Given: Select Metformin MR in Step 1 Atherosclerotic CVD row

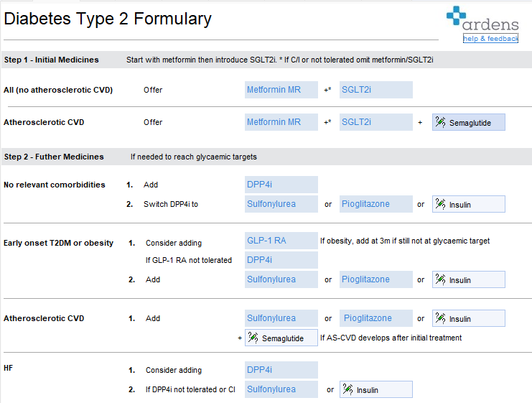Looking at the screenshot, I should point(281,122).
